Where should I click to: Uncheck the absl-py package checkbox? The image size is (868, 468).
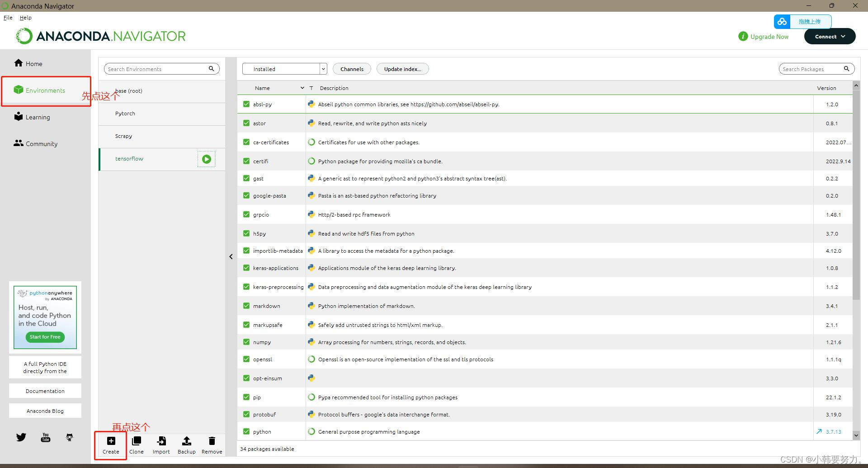click(246, 104)
